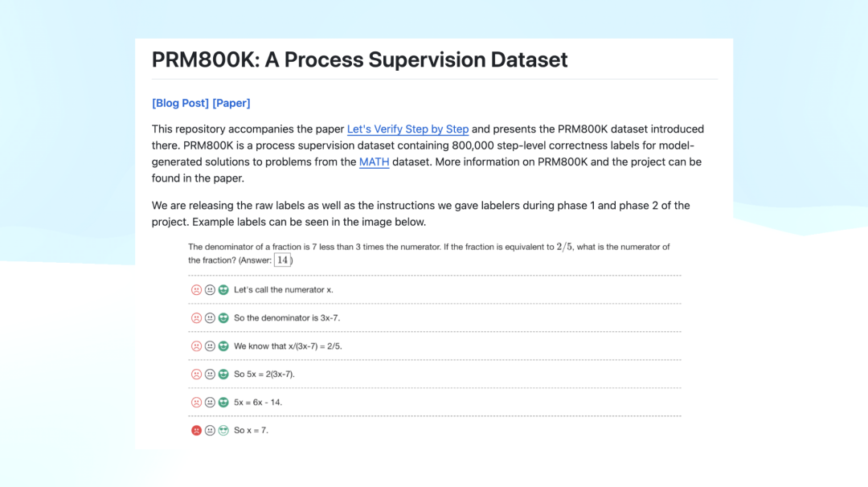The image size is (868, 487).
Task: Follow the 'Let's Verify Step by Step' link
Action: pos(407,129)
